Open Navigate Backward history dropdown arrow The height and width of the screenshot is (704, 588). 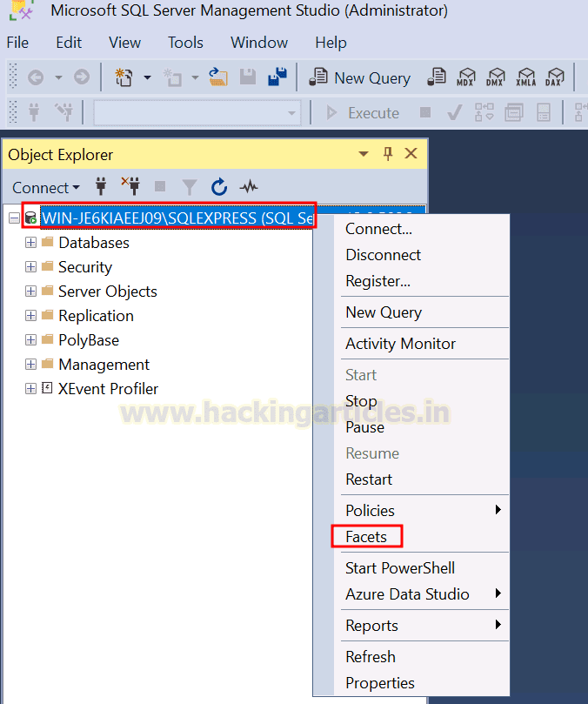point(58,77)
